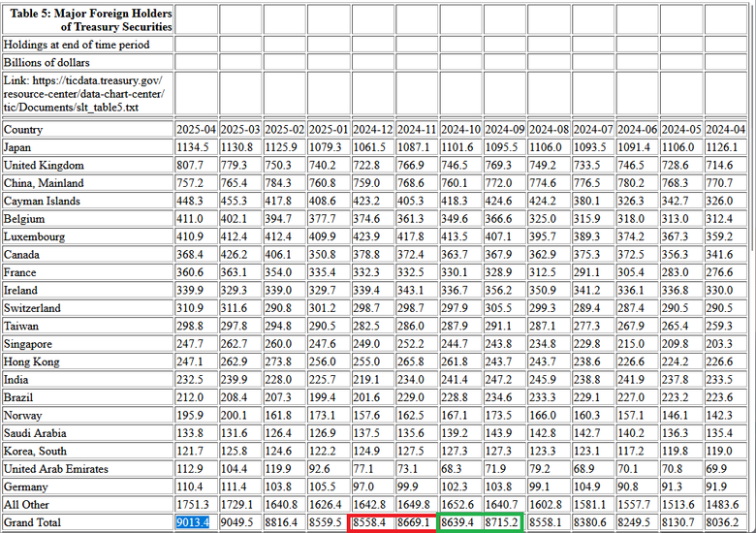The width and height of the screenshot is (756, 533).
Task: Select the 'United Kingdom' row label
Action: (x=44, y=166)
